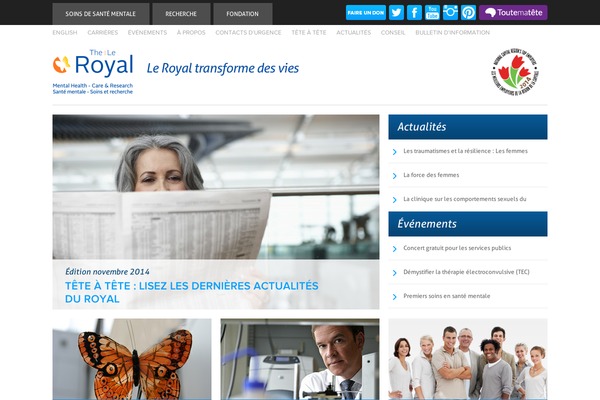This screenshot has width=600, height=400.
Task: Open Actualités menu item
Action: 354,33
